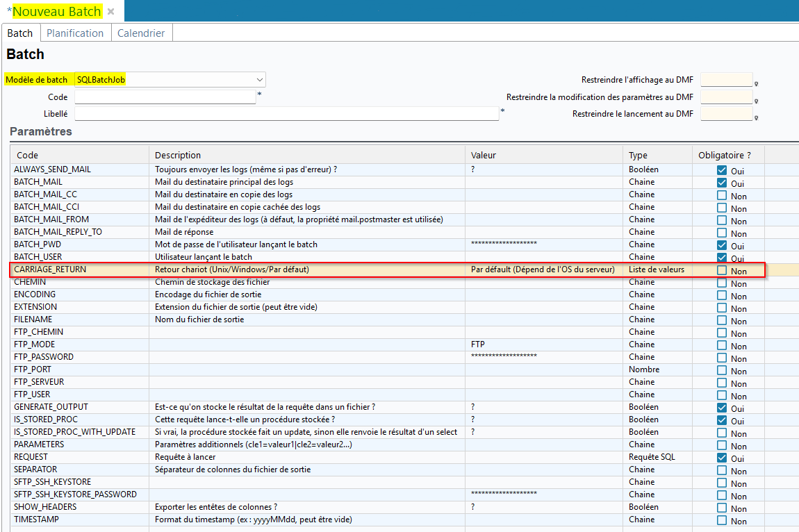Open the Modèle de batch dropdown
The image size is (799, 532).
[259, 79]
